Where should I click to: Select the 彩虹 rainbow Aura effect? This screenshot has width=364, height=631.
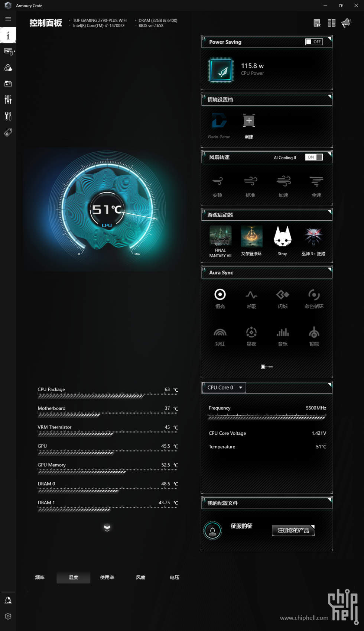coord(220,336)
